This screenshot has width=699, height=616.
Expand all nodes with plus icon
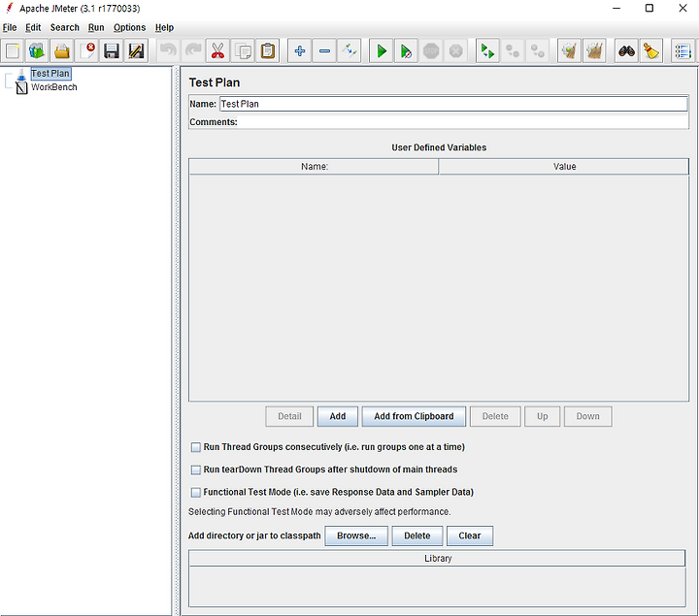(300, 50)
